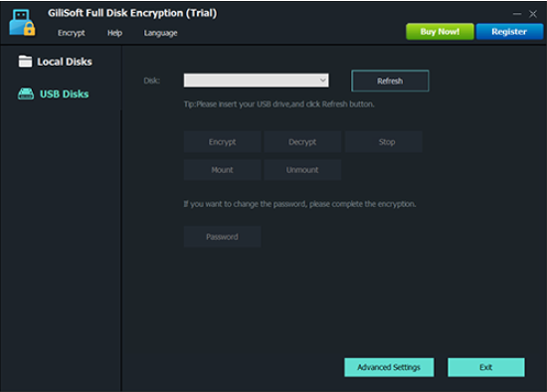Click the Unmount button

click(302, 170)
